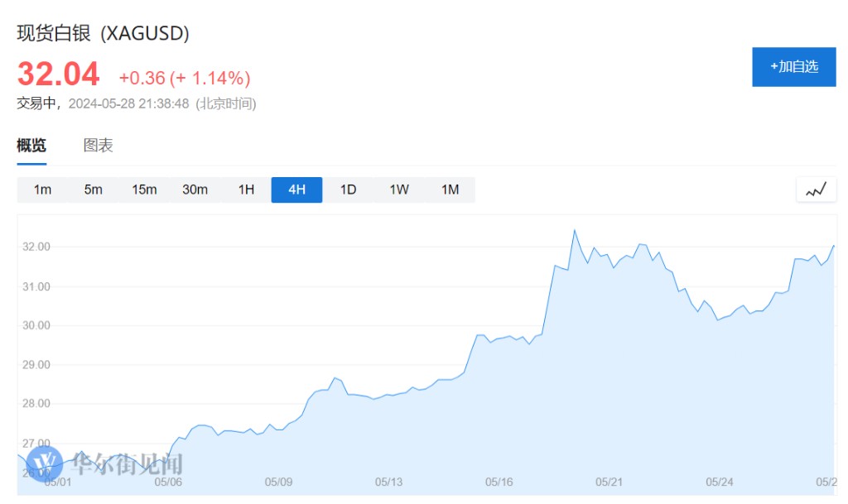Click the 05/16 date axis label

[499, 481]
